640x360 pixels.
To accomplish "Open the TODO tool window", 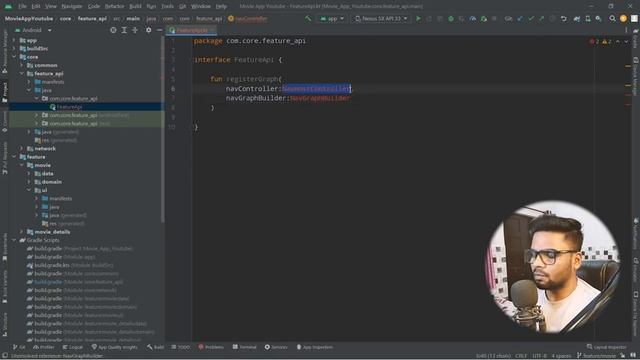I will point(181,347).
